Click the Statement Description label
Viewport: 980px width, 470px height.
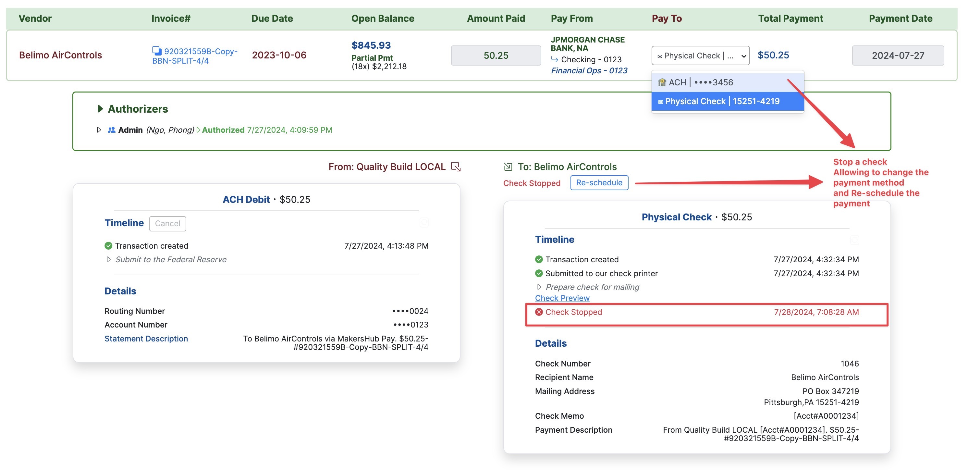click(x=146, y=339)
